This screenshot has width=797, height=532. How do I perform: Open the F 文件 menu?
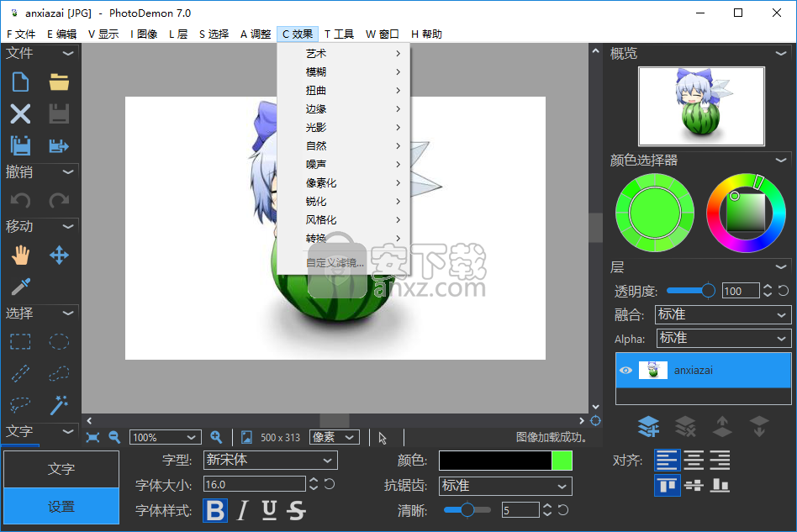21,34
